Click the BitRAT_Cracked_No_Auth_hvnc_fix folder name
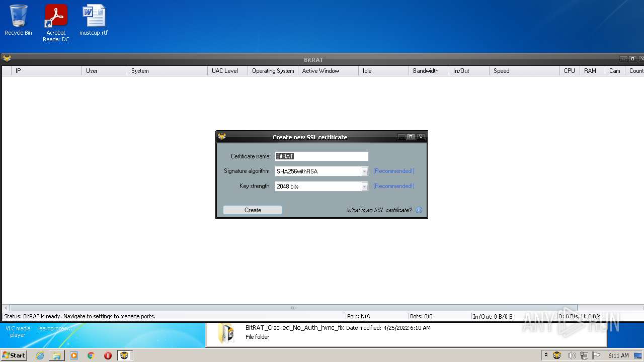 pyautogui.click(x=294, y=328)
